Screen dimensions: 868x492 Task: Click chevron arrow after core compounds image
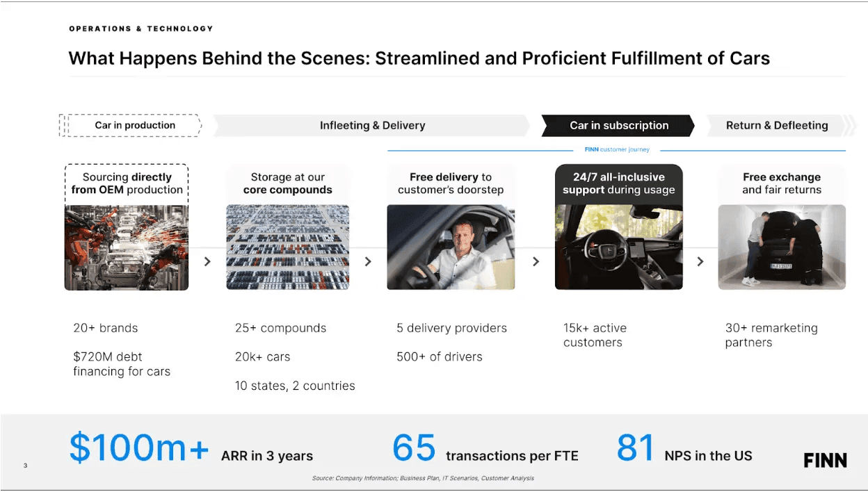368,261
